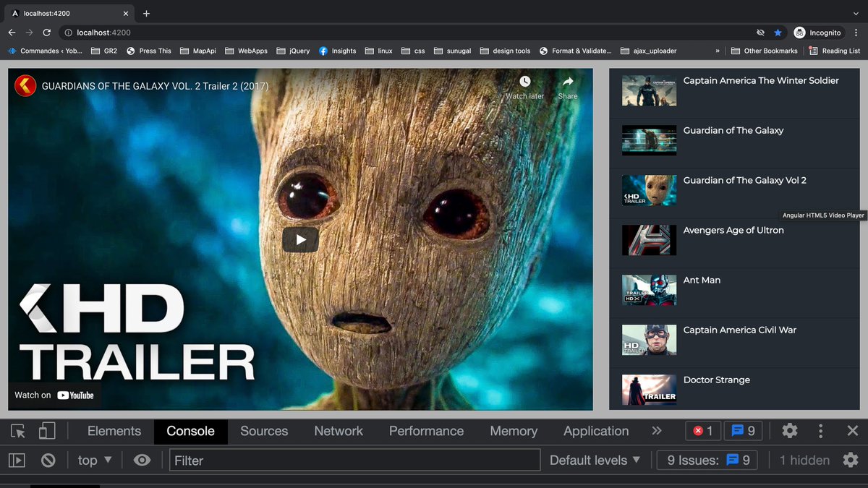Click the Share arrow icon on video
This screenshot has height=488, width=868.
(x=568, y=82)
